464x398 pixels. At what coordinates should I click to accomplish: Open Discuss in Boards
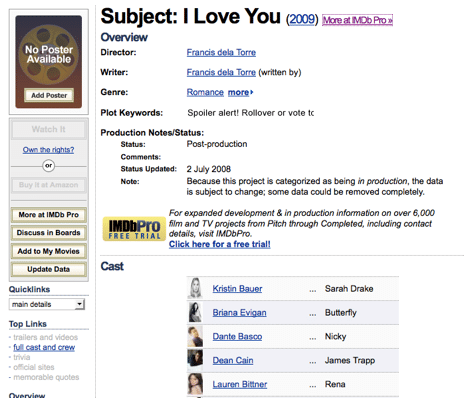49,233
